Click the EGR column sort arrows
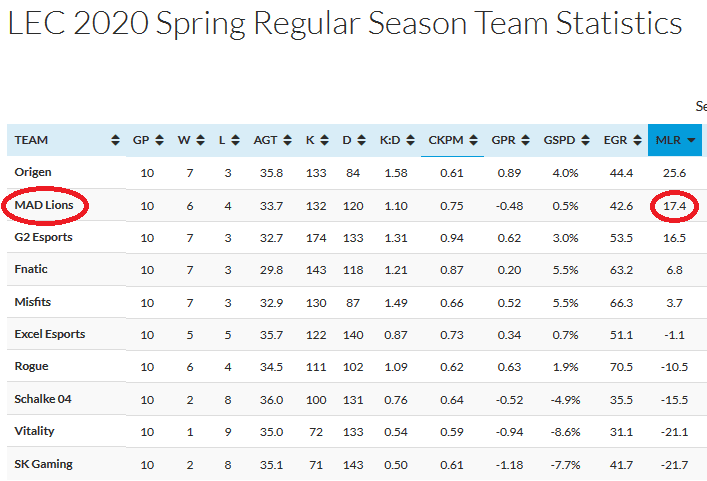 click(x=637, y=140)
